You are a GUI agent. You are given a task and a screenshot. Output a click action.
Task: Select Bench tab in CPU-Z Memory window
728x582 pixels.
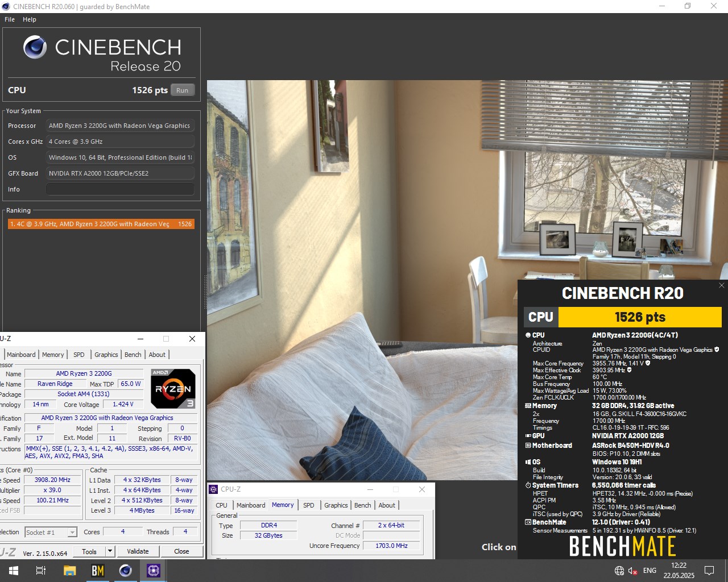coord(363,505)
